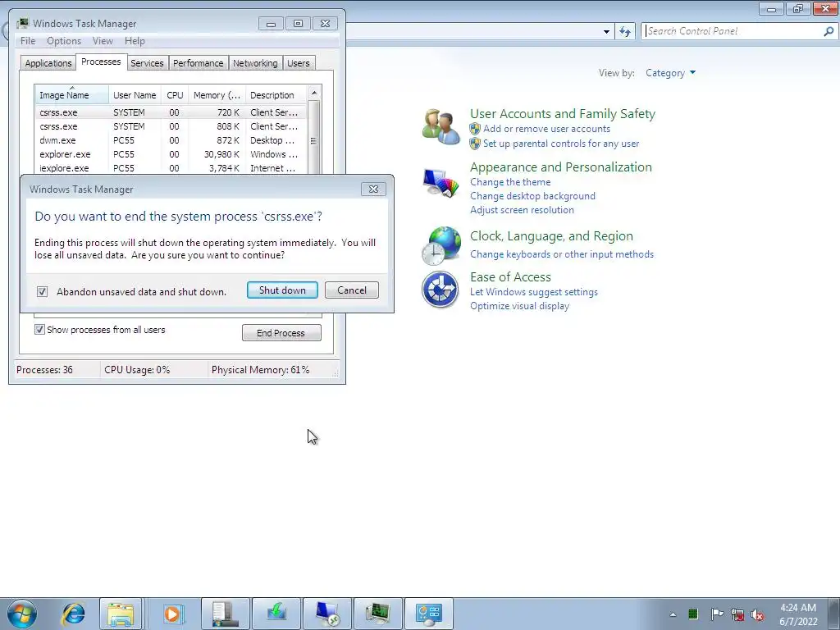The width and height of the screenshot is (840, 630).
Task: Open Ease of Access icon
Action: 440,290
